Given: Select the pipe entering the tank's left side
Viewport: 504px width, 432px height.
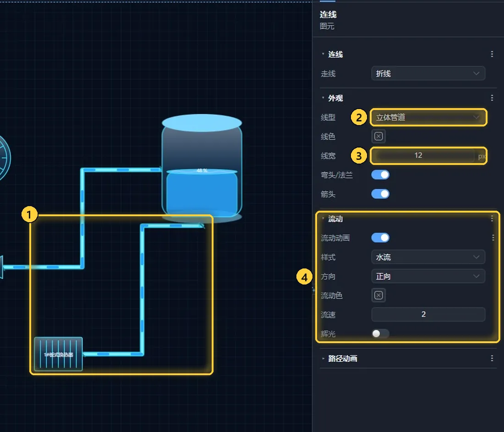Looking at the screenshot, I should pos(82,219).
